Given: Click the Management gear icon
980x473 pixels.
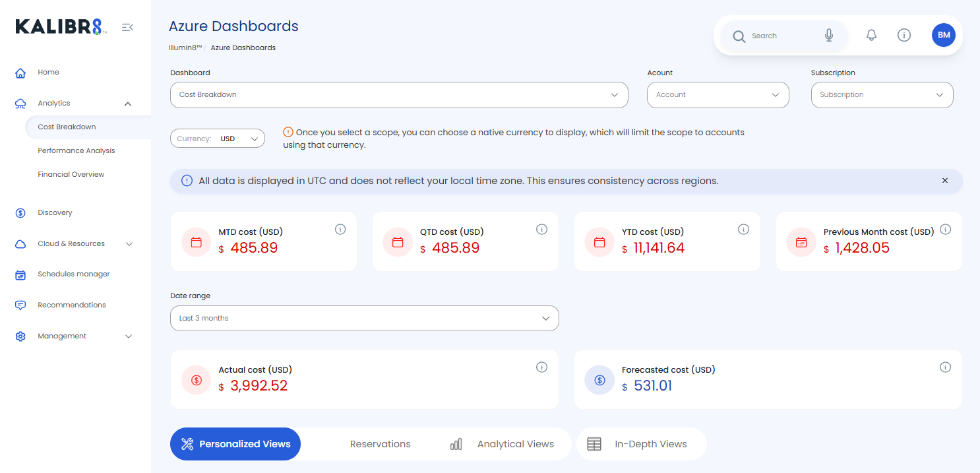Looking at the screenshot, I should point(20,336).
